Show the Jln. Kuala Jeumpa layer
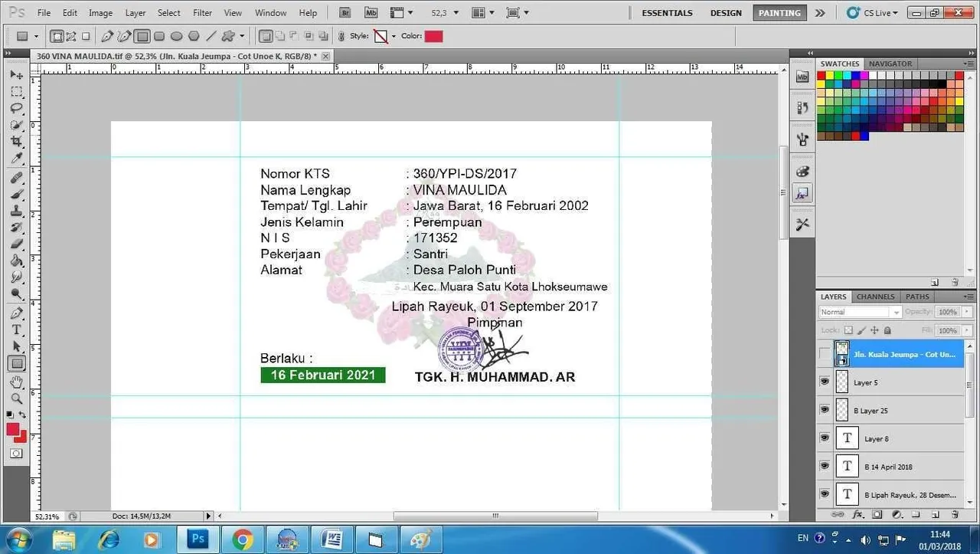Screen dimensions: 980x554 tap(825, 354)
